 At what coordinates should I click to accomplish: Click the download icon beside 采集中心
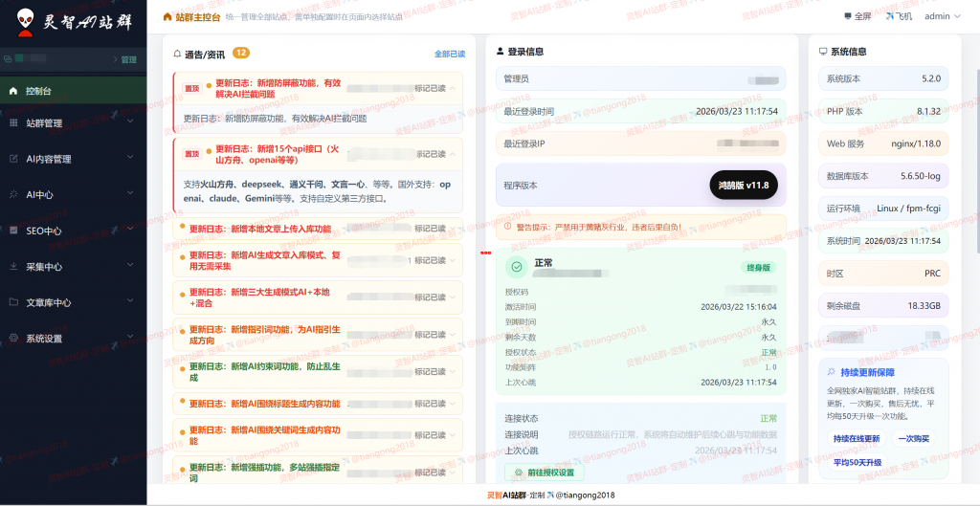pyautogui.click(x=13, y=267)
